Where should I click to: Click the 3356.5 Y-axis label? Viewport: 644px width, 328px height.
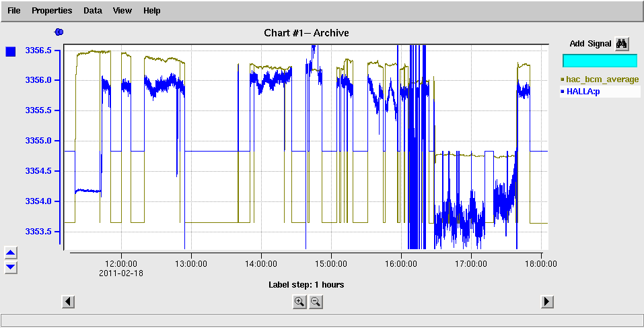pyautogui.click(x=38, y=51)
